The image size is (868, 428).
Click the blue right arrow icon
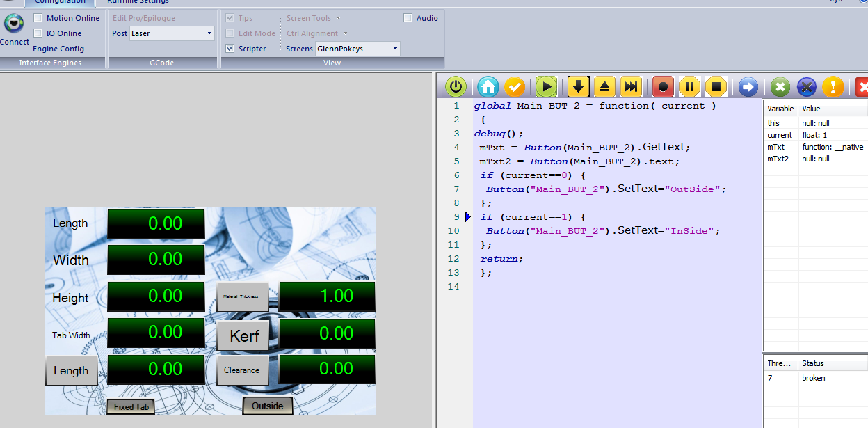pos(748,87)
